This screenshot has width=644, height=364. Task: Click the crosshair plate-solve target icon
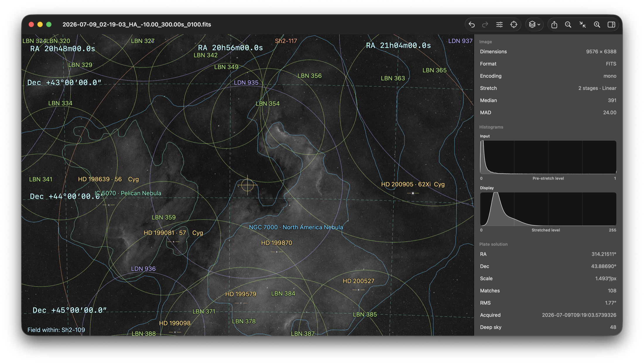[514, 25]
